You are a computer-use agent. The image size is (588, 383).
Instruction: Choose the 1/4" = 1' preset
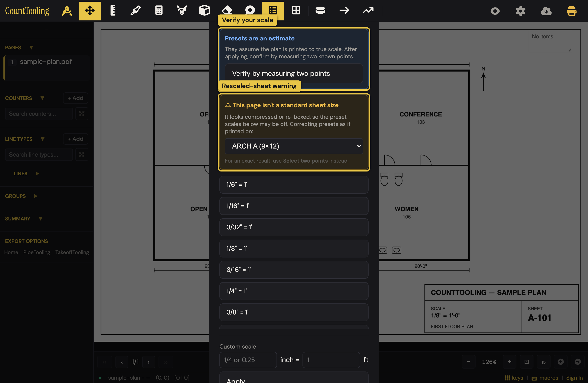point(294,291)
